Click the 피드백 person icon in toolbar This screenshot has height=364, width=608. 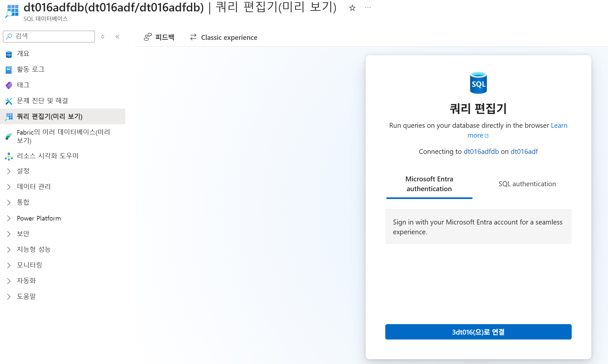148,37
